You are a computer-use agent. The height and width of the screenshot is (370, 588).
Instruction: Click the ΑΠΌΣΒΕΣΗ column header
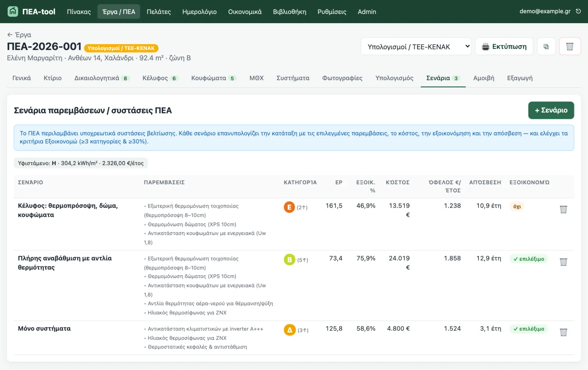(x=485, y=182)
